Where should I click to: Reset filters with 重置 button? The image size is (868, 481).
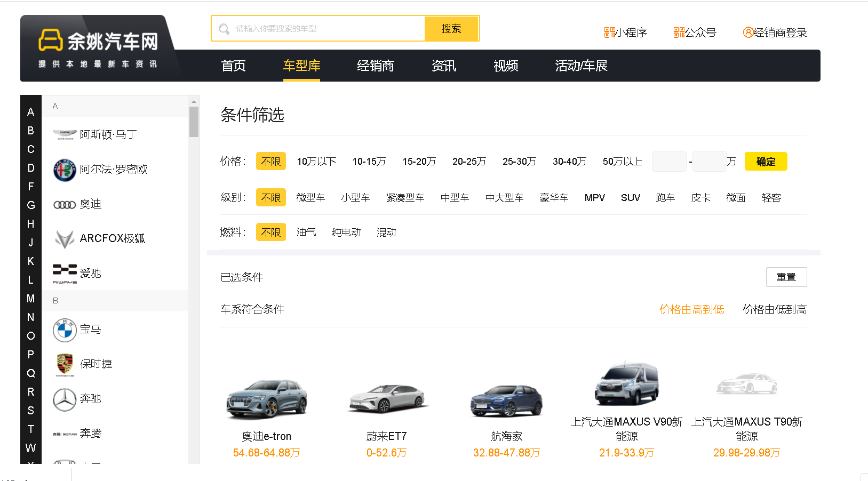(786, 277)
